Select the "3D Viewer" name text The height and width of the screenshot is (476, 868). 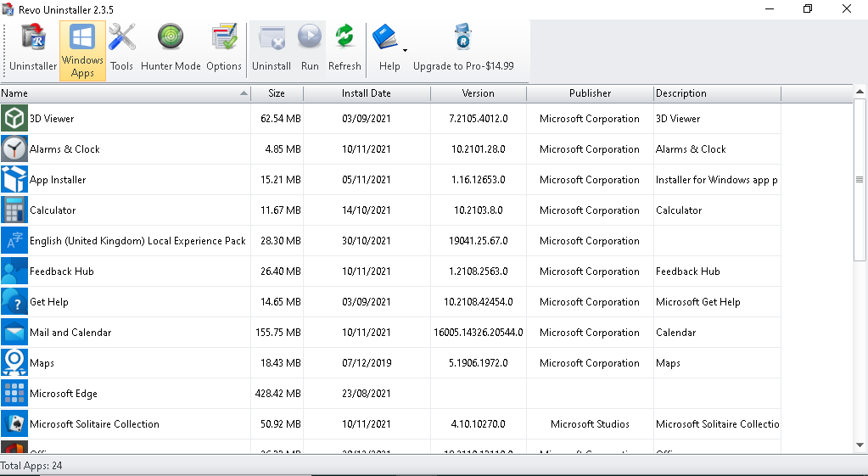coord(52,119)
